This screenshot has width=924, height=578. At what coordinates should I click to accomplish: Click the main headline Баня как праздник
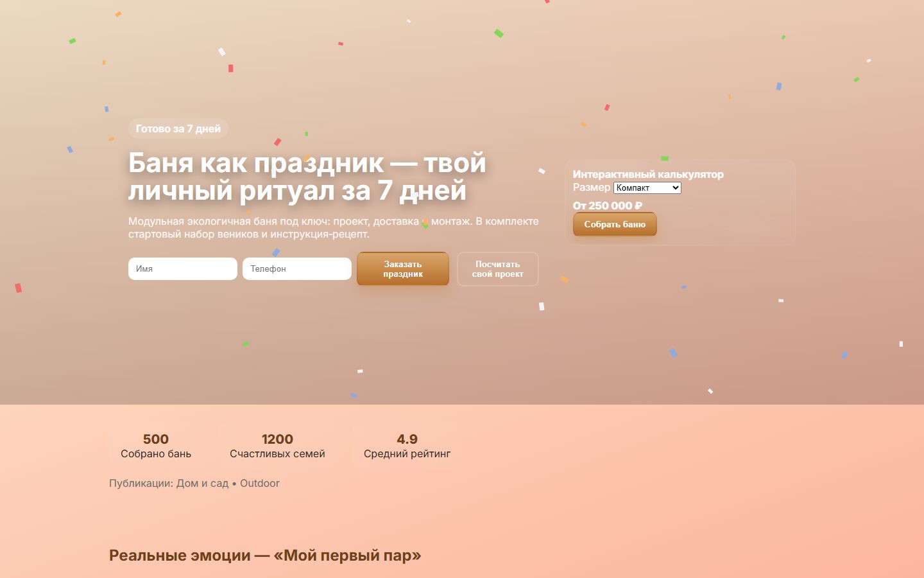307,177
